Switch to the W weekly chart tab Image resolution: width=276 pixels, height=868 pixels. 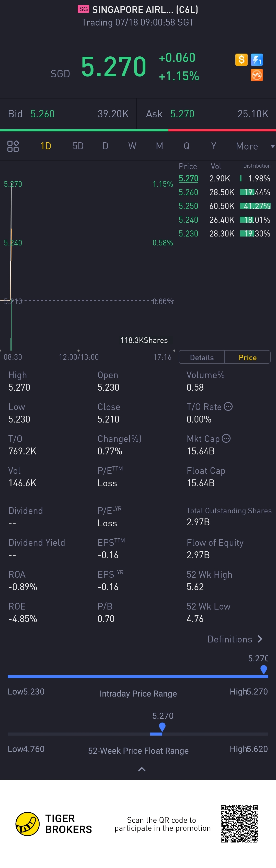click(132, 146)
